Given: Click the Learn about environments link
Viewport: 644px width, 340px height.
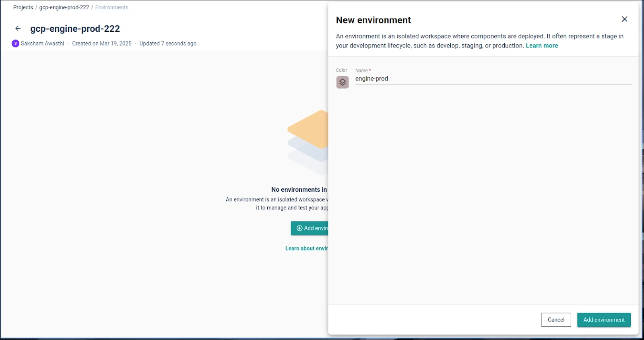Looking at the screenshot, I should (306, 249).
